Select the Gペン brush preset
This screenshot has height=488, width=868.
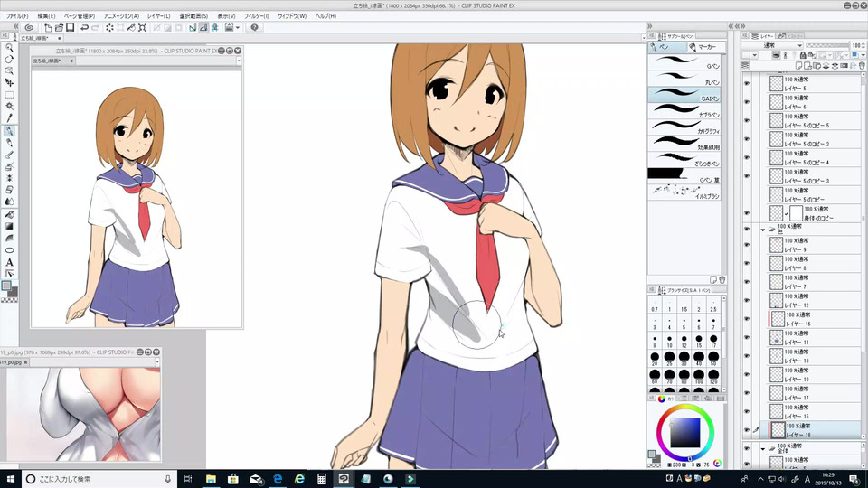point(685,62)
